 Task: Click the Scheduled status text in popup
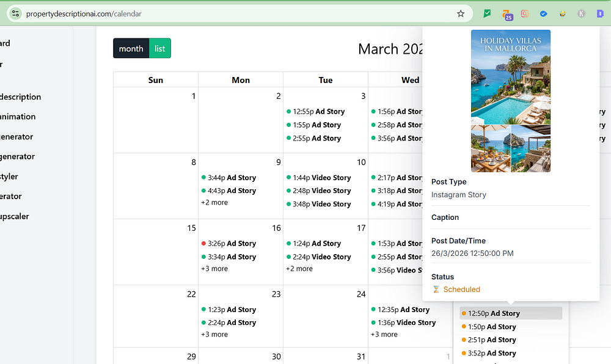(x=461, y=289)
